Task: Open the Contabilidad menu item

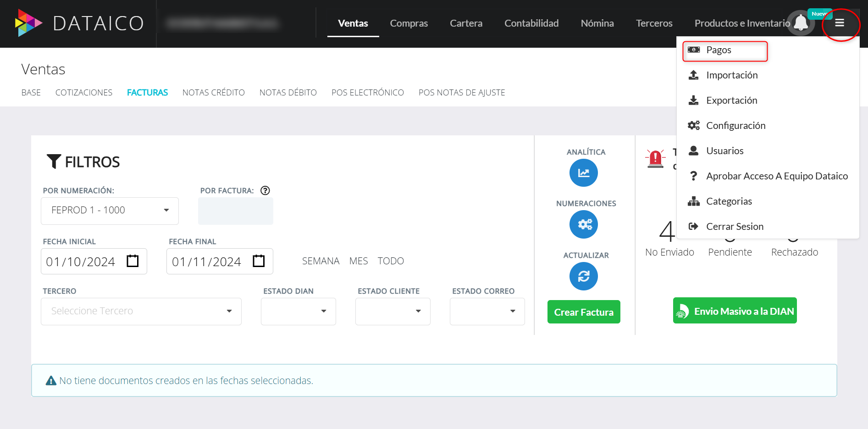Action: (x=531, y=23)
